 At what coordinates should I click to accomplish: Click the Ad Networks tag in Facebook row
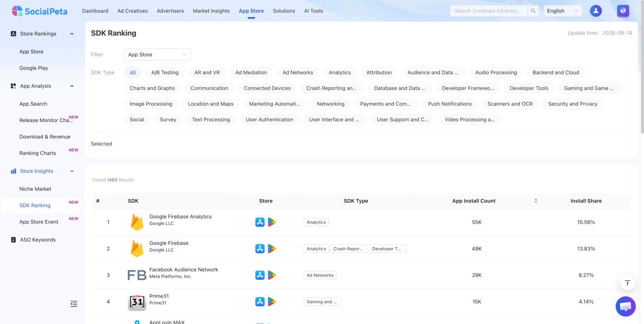pyautogui.click(x=320, y=275)
